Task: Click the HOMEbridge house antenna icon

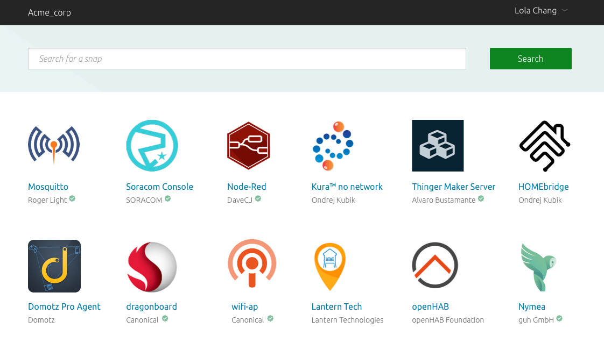Action: [x=544, y=145]
